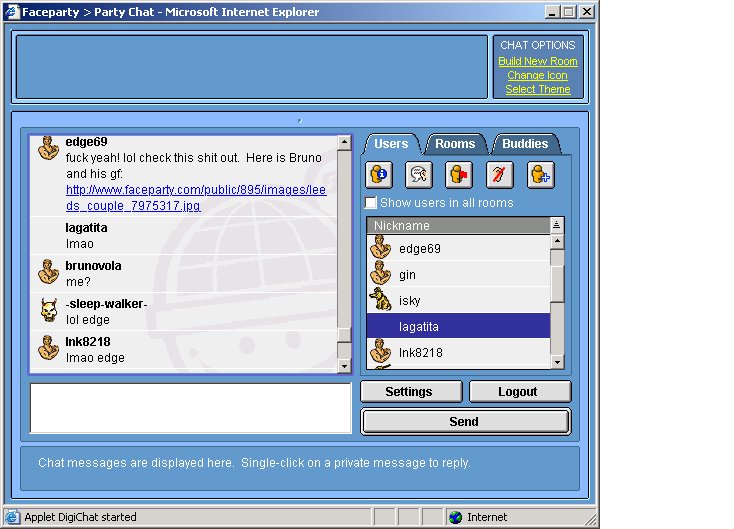The width and height of the screenshot is (734, 529).
Task: Click the user info icon button
Action: [x=379, y=175]
